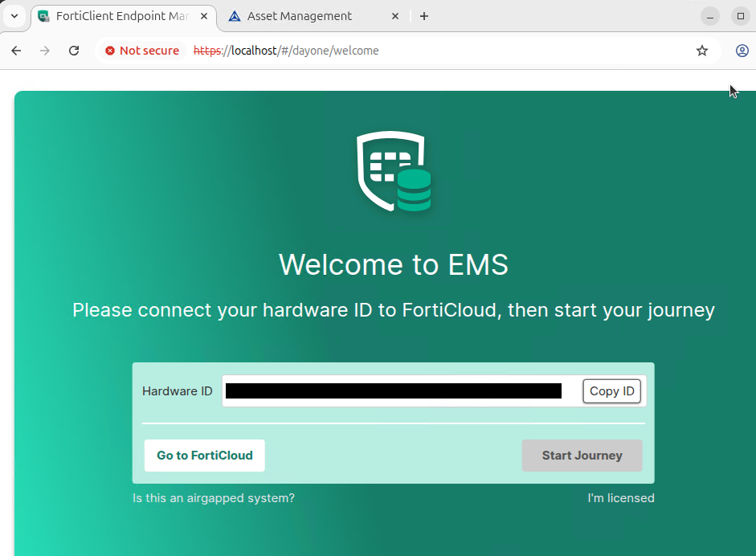Click the browser back arrow
Viewport: 756px width, 556px height.
coord(16,51)
